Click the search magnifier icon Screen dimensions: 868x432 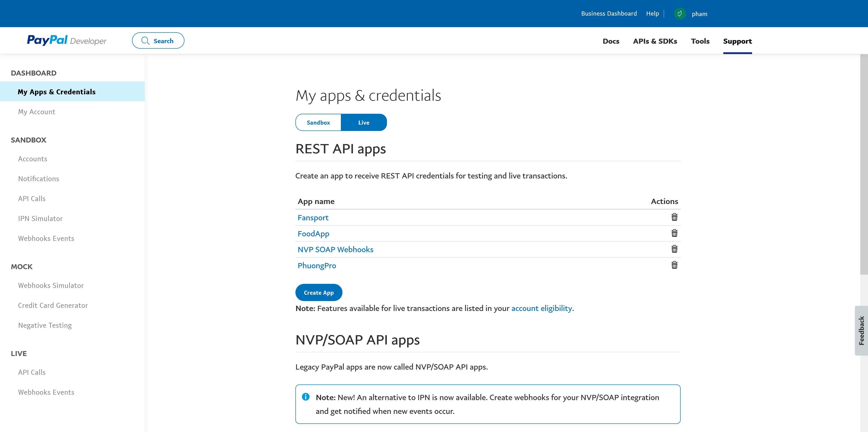pyautogui.click(x=145, y=41)
